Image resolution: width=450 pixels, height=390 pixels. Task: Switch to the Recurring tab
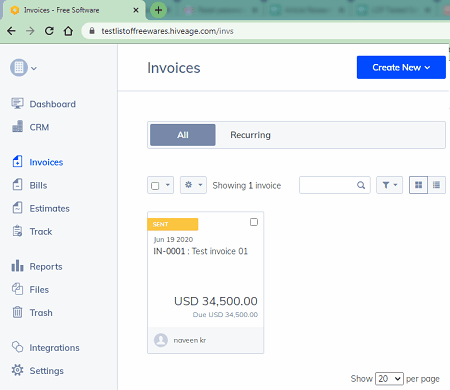pos(250,135)
